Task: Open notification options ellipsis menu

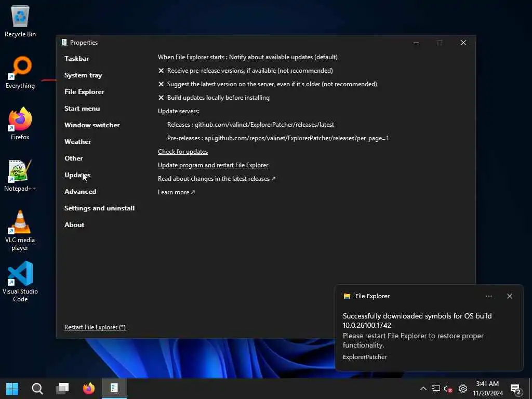Action: coord(488,296)
